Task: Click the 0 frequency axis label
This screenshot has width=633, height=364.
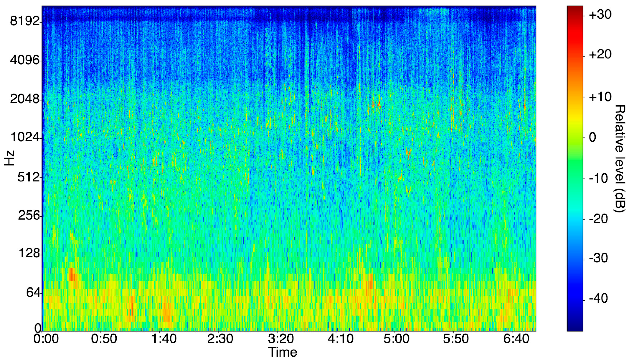Action: [37, 328]
